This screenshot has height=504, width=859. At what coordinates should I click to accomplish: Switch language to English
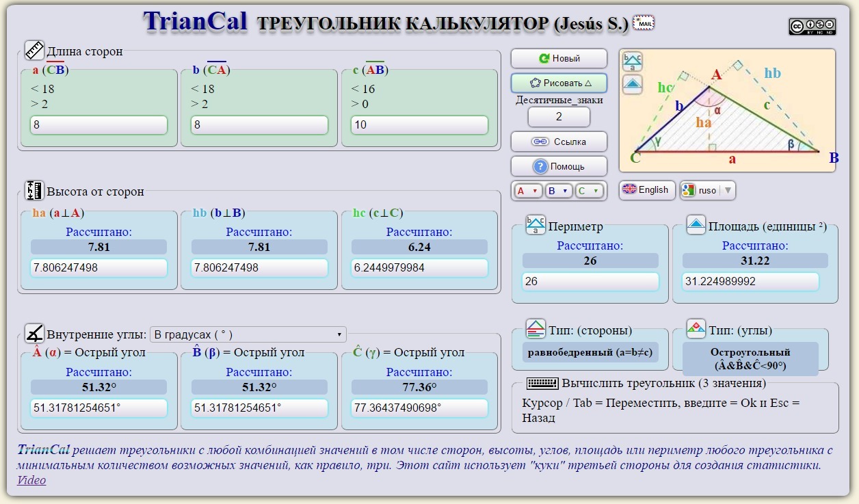(646, 190)
